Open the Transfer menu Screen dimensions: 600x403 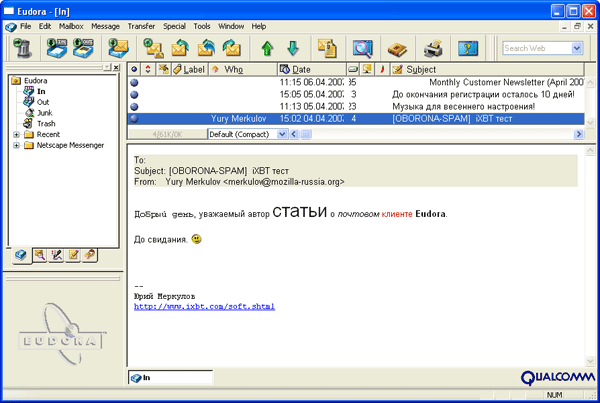click(x=141, y=26)
